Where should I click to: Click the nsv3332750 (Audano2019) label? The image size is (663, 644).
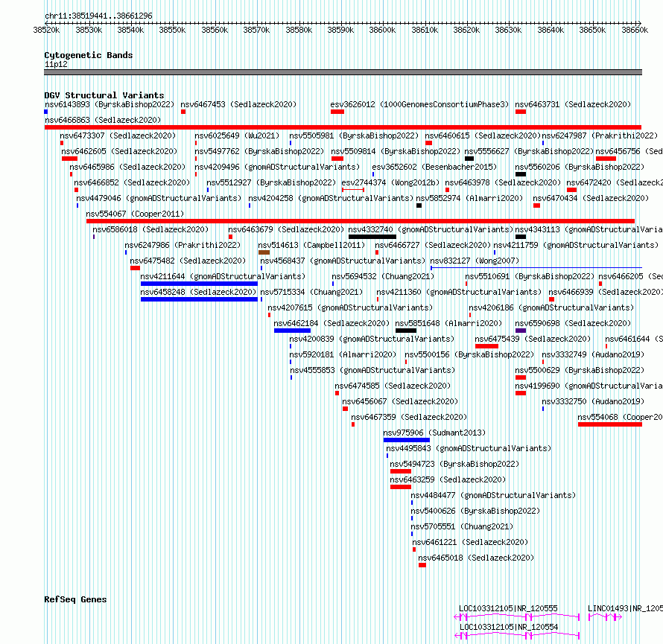[593, 401]
